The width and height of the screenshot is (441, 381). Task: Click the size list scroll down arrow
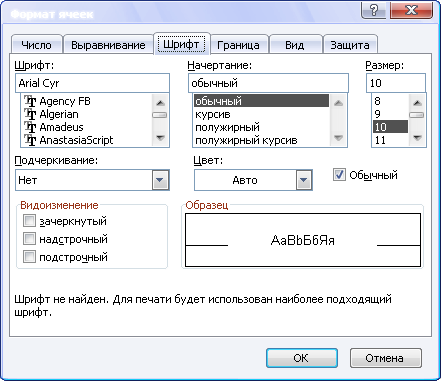click(x=417, y=137)
